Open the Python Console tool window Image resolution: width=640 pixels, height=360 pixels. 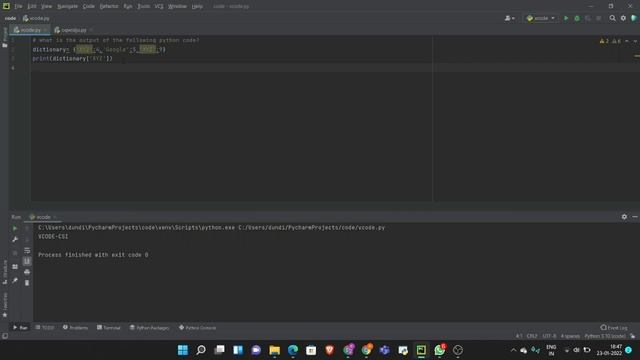(x=198, y=327)
